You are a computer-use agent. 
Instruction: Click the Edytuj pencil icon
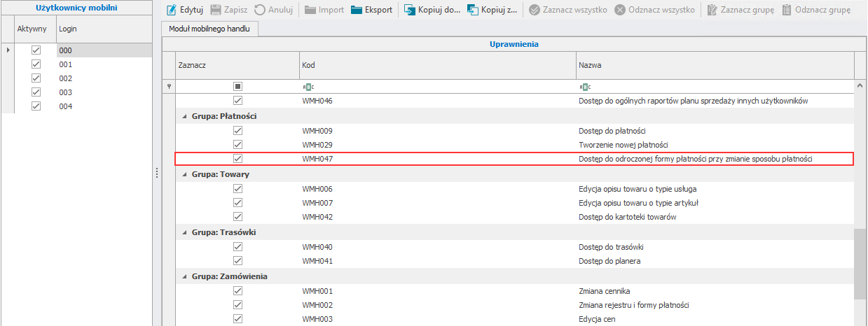pos(171,10)
